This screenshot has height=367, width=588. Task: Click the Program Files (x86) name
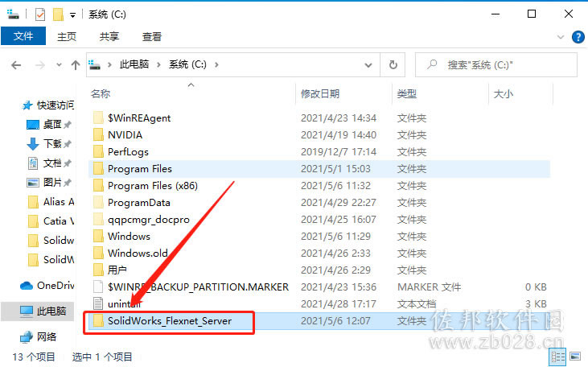coord(153,186)
